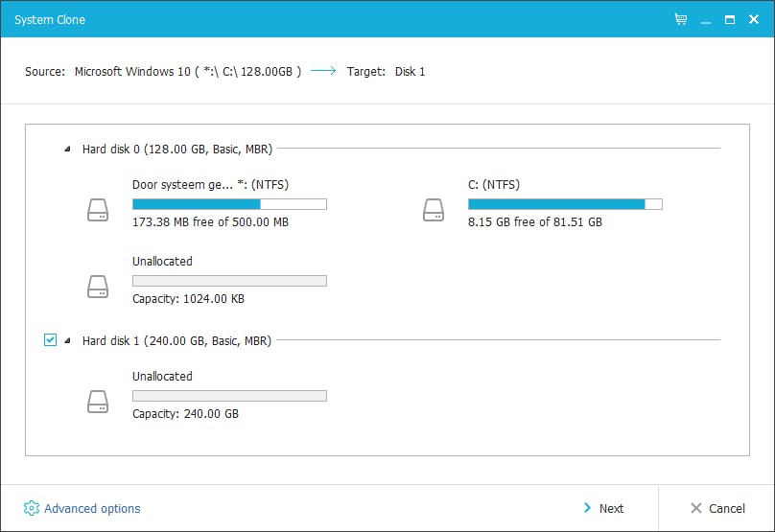Click the C: partition drive icon

coord(434,210)
